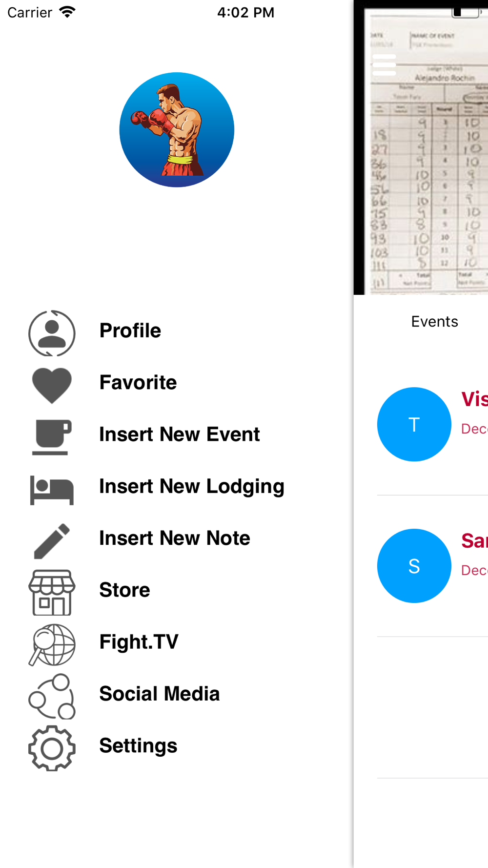
Task: Tap the bed lodging icon
Action: [x=52, y=490]
